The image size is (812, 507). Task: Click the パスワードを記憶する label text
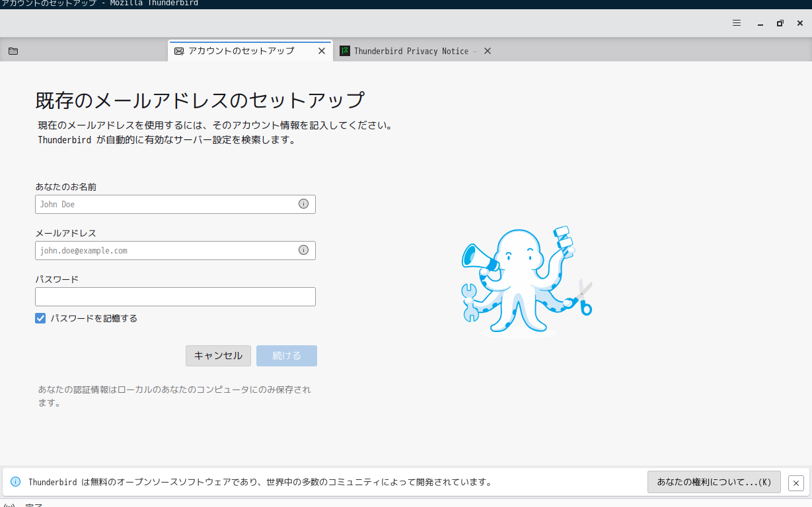(x=94, y=318)
